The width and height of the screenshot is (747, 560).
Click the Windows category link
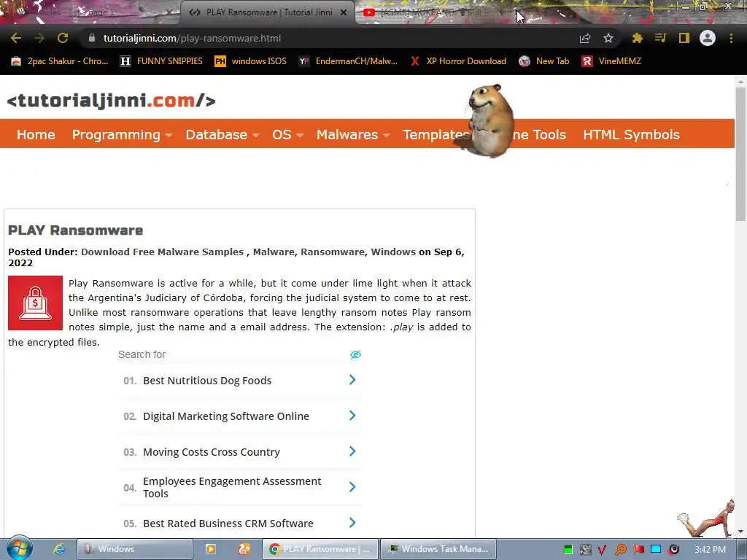[x=393, y=252]
